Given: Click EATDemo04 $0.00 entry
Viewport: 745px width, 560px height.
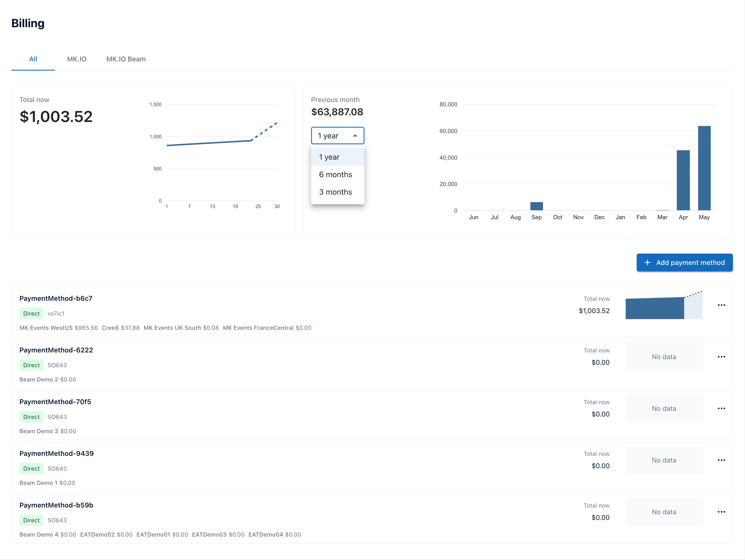Looking at the screenshot, I should tap(275, 534).
